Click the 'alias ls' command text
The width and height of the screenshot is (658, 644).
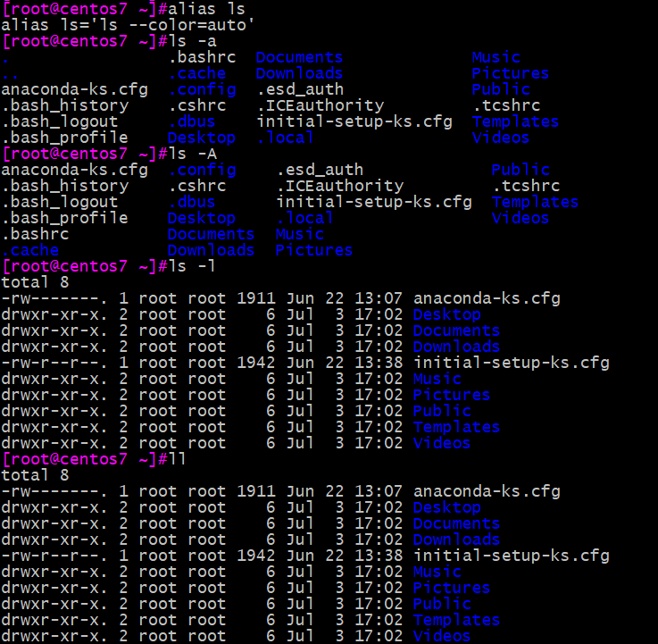pos(206,9)
